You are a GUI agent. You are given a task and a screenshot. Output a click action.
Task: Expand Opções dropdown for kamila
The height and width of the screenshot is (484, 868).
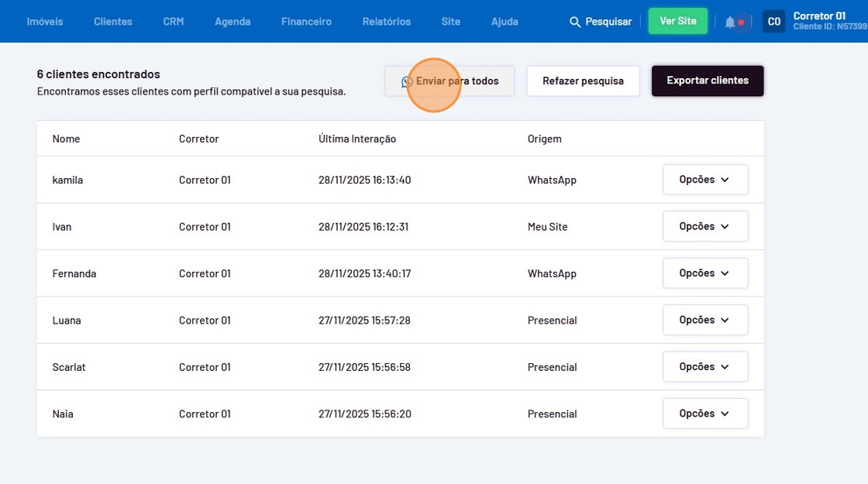(x=704, y=180)
